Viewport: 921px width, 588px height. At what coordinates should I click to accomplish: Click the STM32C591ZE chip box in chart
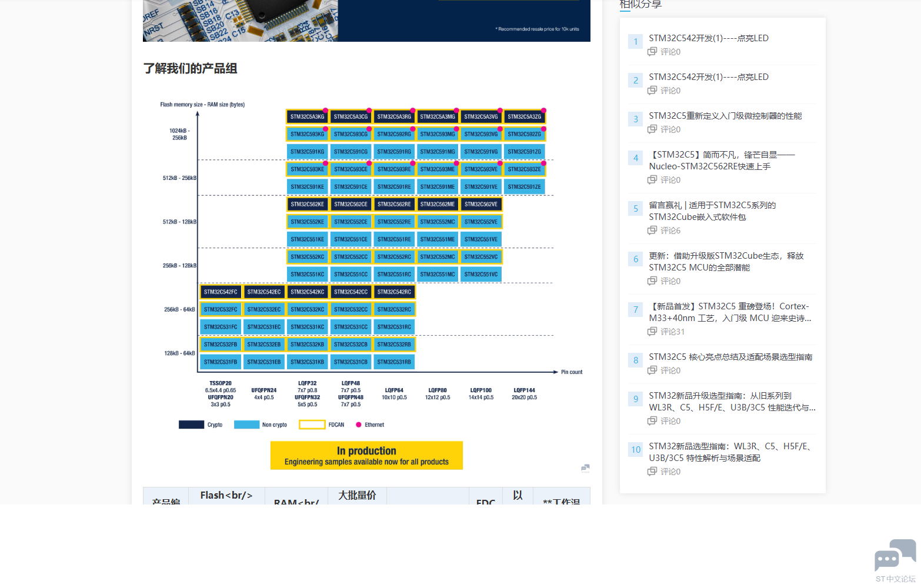[x=525, y=187]
